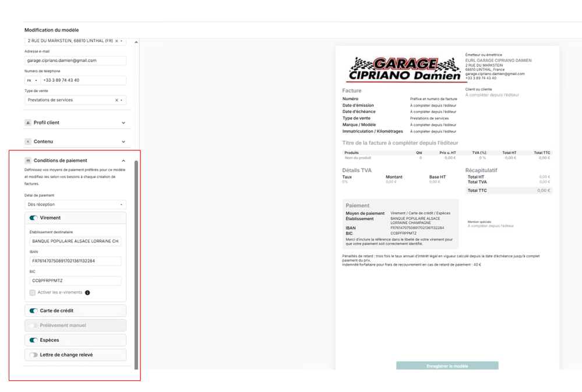Click the Profil client section icon
This screenshot has width=582, height=392.
[x=28, y=123]
